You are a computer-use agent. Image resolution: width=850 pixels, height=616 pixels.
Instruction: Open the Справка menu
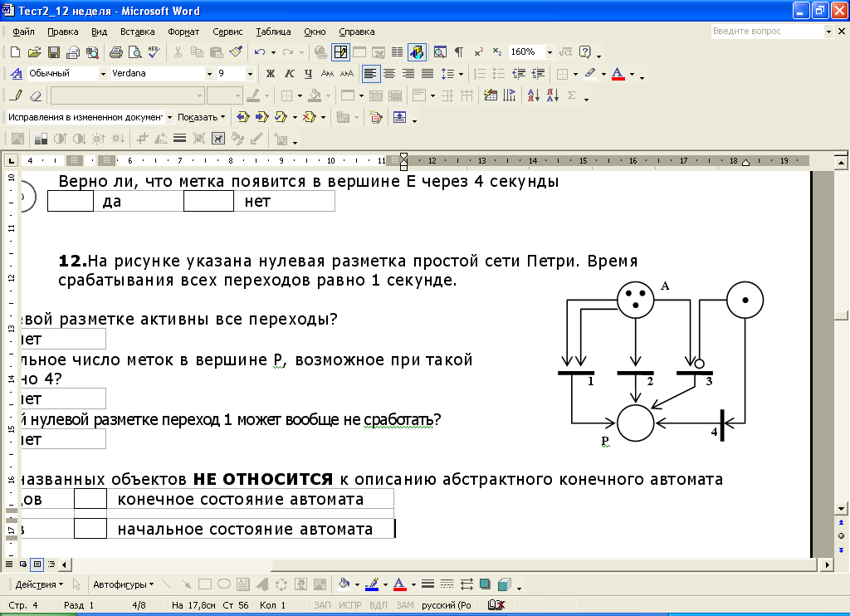click(357, 32)
